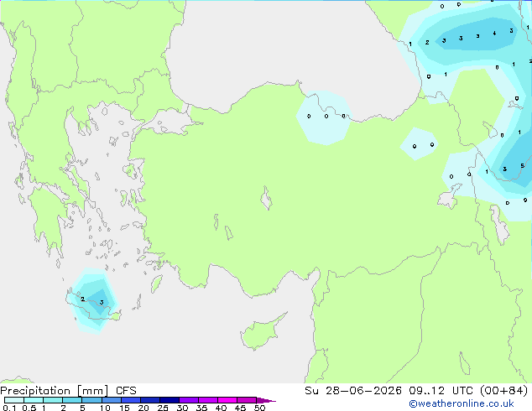Click the 15–20 mm legend swatch
Image resolution: width=532 pixels, height=411 pixels.
click(x=130, y=400)
